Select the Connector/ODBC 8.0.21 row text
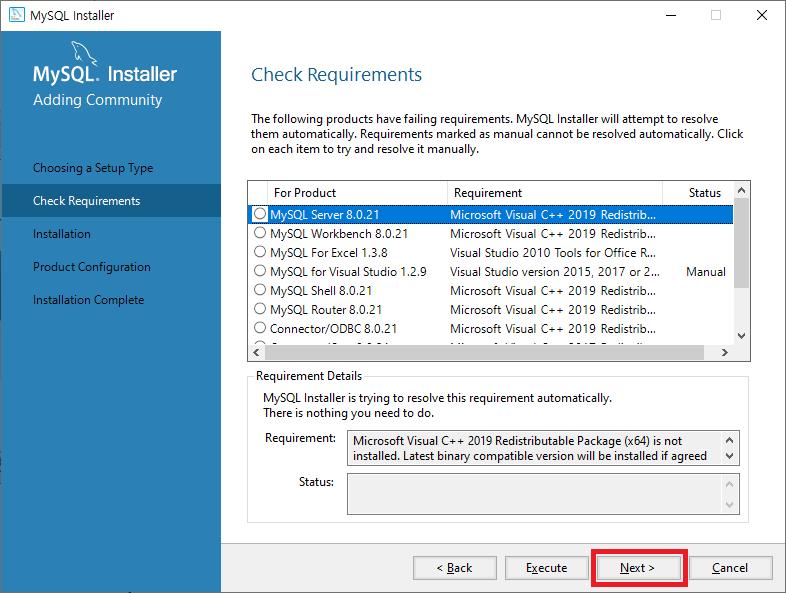This screenshot has width=786, height=593. [333, 329]
